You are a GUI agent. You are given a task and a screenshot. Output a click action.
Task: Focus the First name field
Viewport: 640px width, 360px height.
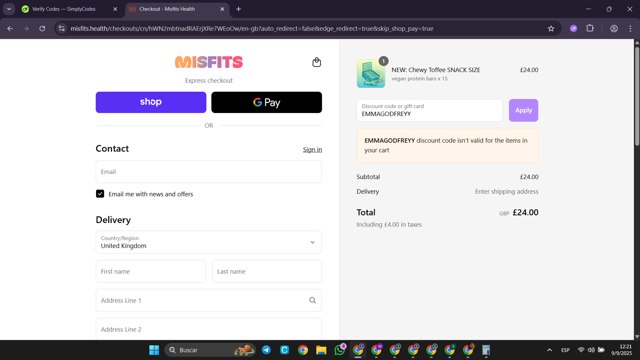[151, 271]
